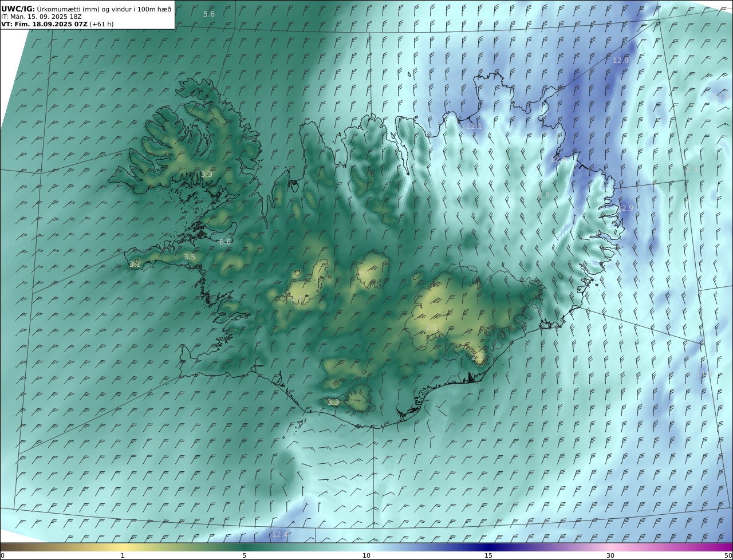Click the 5 tick label on the color scale
The width and height of the screenshot is (733, 560).
click(x=245, y=555)
